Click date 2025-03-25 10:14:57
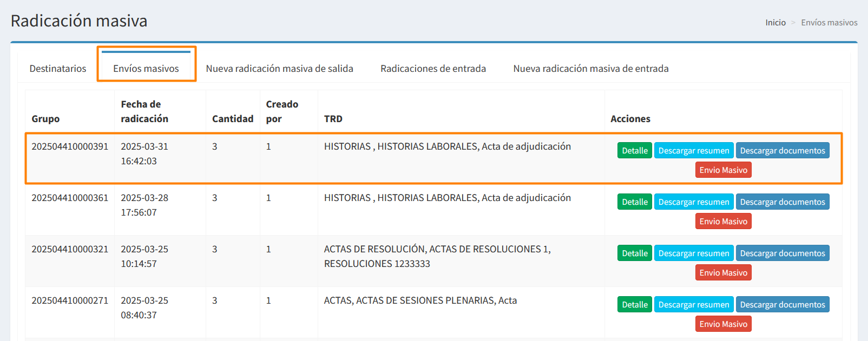The width and height of the screenshot is (868, 341). click(144, 256)
